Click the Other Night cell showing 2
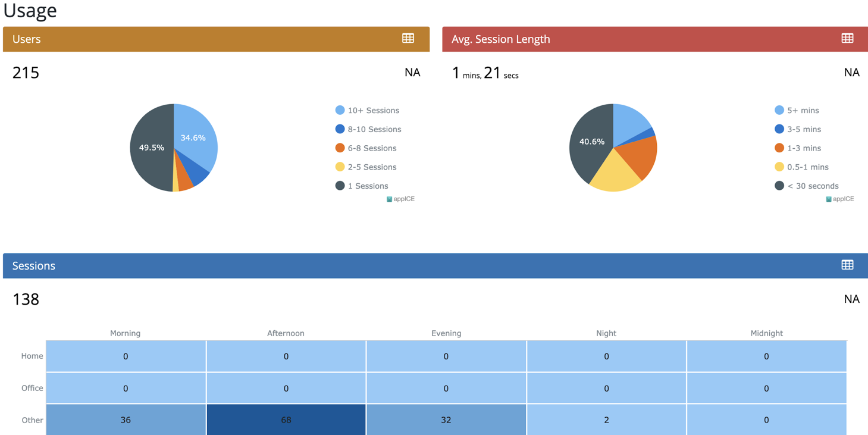Screen dimensions: 868x435 click(606, 420)
